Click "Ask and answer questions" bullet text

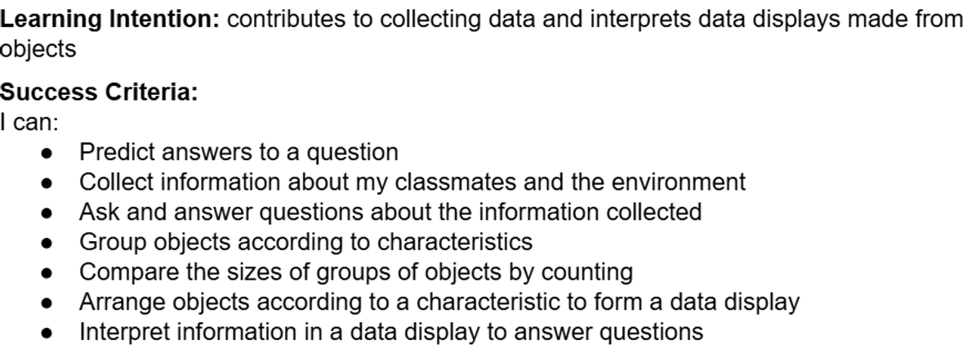pos(390,213)
